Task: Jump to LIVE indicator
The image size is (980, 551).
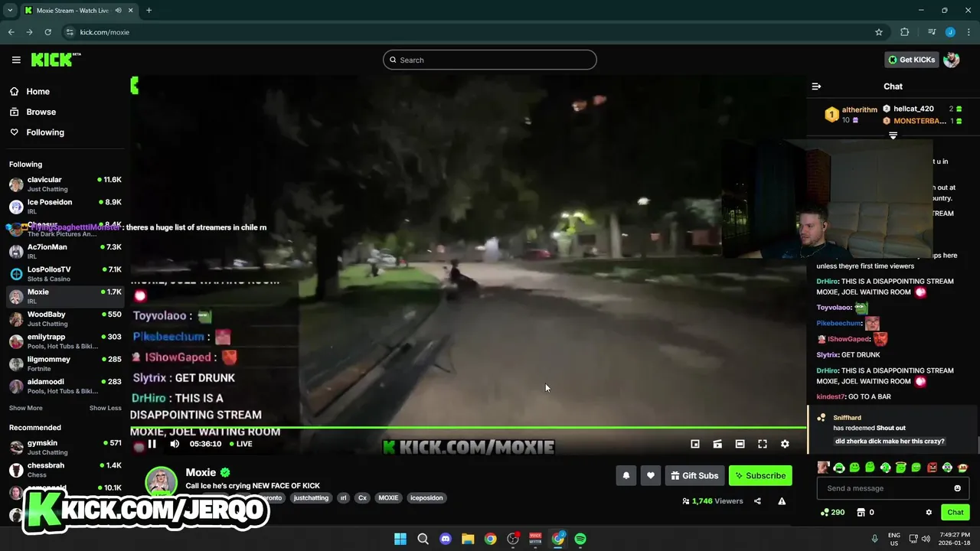Action: pos(240,444)
